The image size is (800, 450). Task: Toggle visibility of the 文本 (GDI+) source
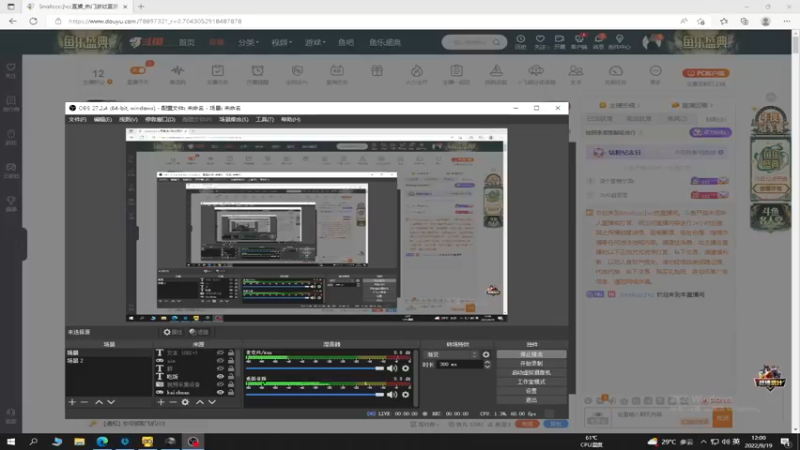pos(220,353)
